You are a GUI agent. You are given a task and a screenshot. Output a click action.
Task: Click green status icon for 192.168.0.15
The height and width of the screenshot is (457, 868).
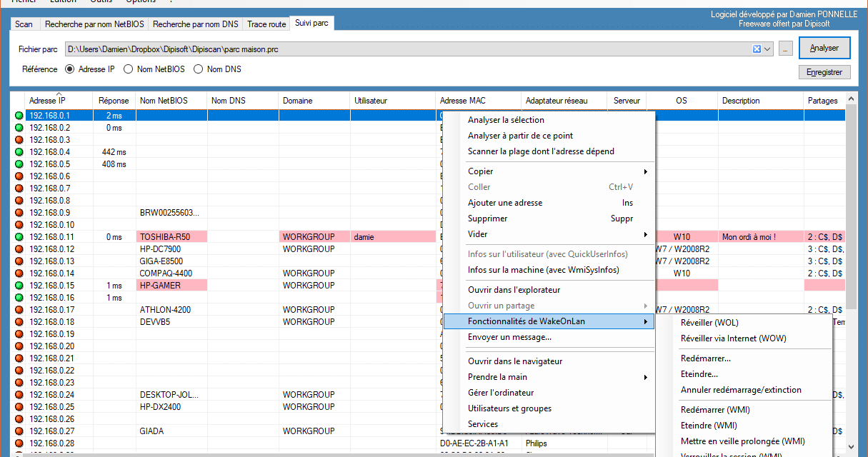[18, 286]
